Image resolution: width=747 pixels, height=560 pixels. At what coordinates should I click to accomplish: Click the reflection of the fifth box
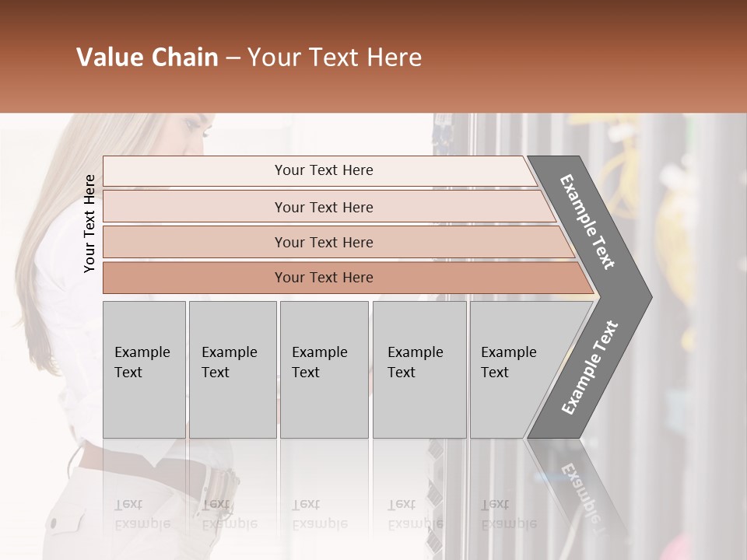(x=506, y=498)
